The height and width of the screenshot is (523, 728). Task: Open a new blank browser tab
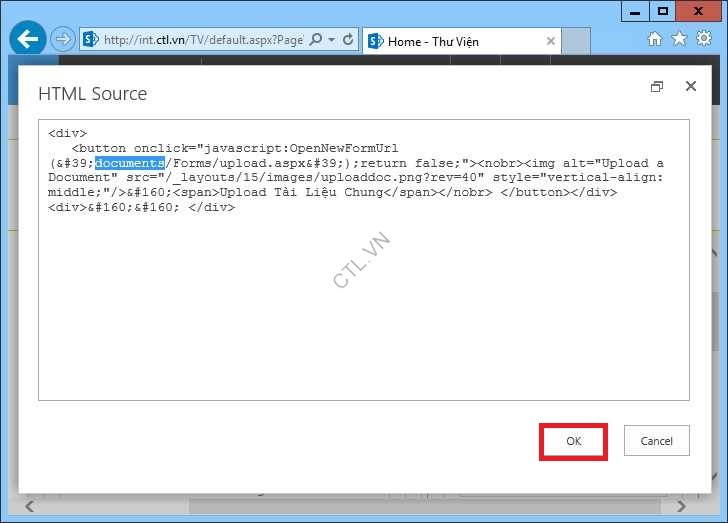577,41
